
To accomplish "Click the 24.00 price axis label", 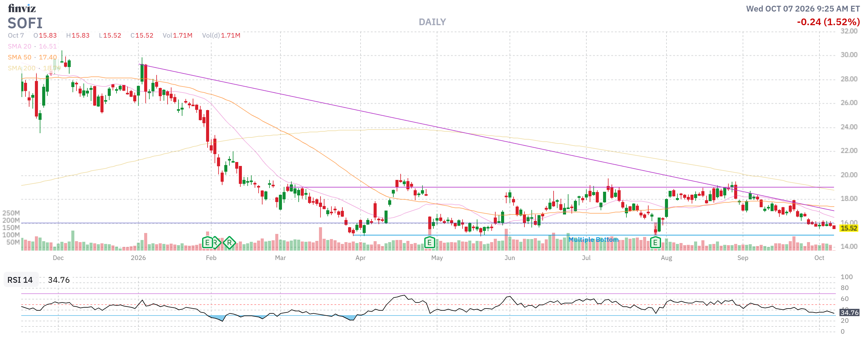I will [849, 127].
